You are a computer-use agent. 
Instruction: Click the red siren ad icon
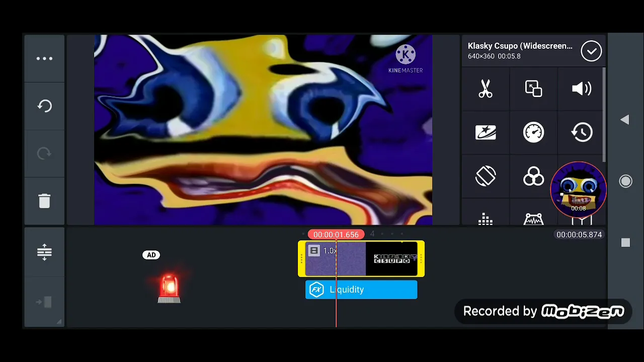point(169,288)
